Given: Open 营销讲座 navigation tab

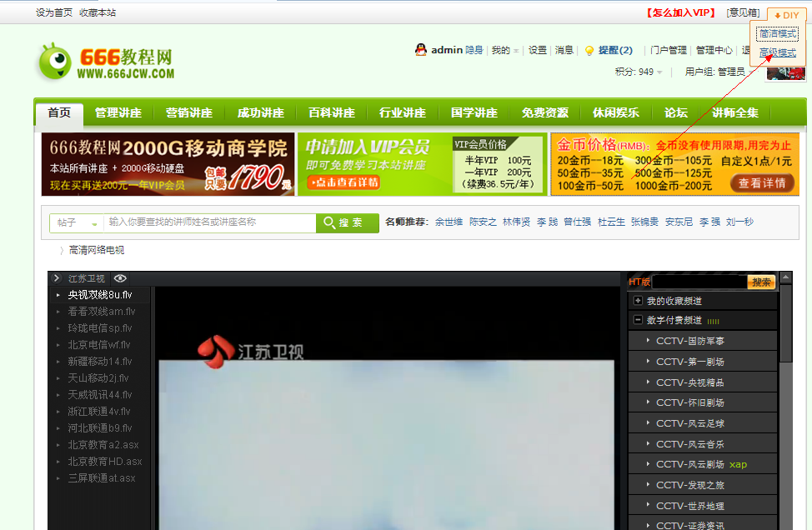Looking at the screenshot, I should point(189,112).
